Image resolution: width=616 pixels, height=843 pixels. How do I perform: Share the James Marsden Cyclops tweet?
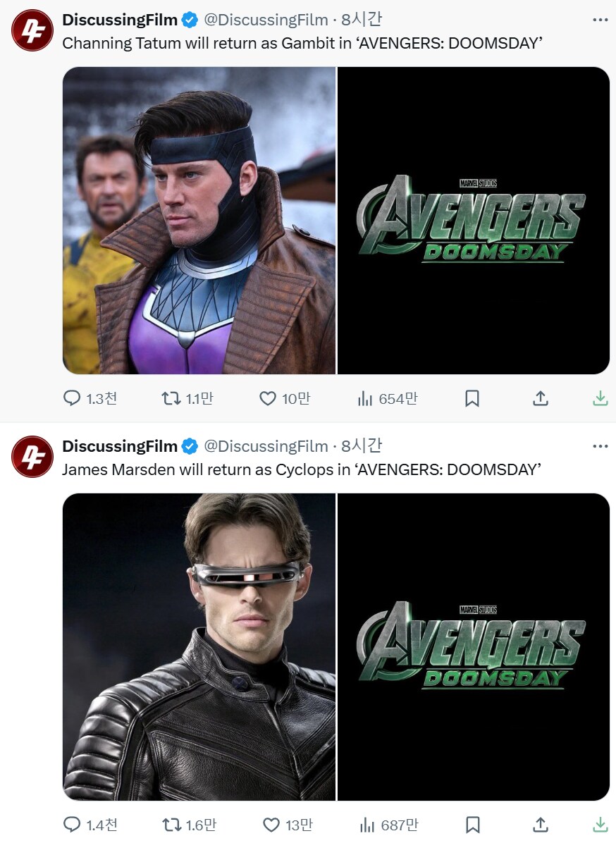(540, 825)
